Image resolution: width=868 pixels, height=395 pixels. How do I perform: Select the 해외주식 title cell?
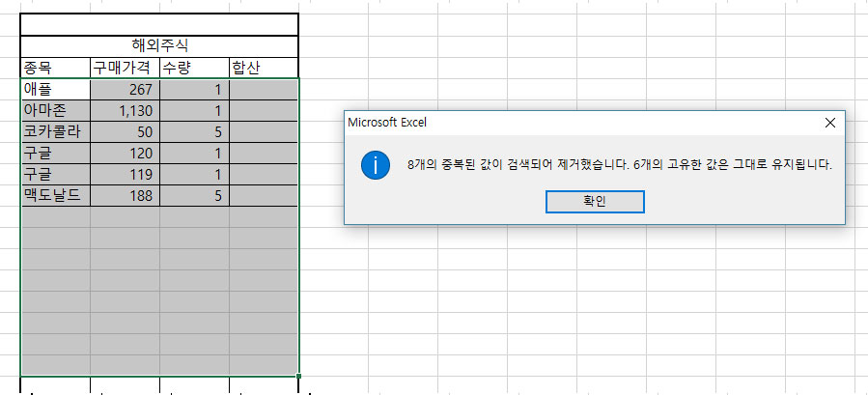159,46
